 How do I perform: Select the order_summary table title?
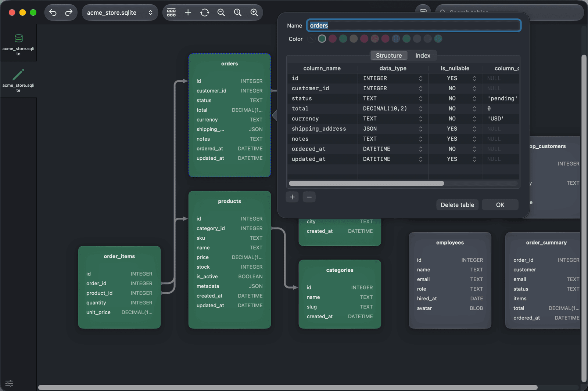click(x=546, y=243)
